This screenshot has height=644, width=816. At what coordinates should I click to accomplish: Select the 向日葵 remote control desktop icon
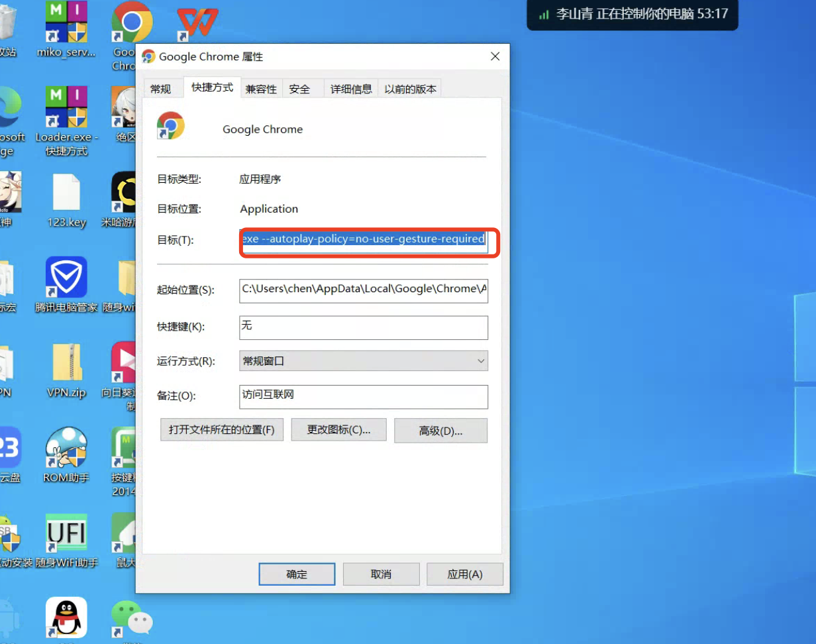124,362
